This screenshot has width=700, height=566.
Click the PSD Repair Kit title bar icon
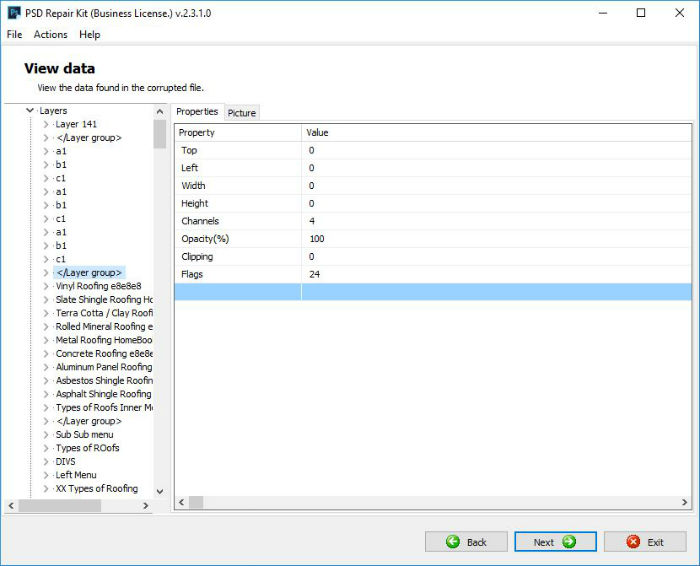click(15, 13)
